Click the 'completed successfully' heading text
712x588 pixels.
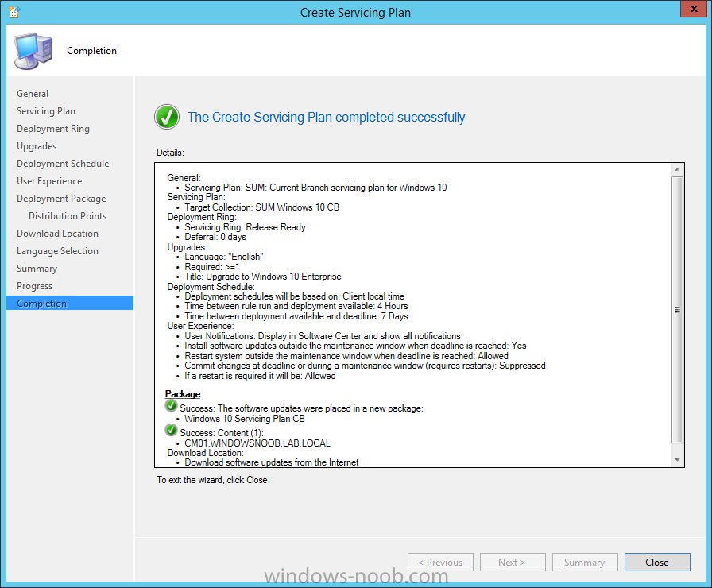coord(327,117)
